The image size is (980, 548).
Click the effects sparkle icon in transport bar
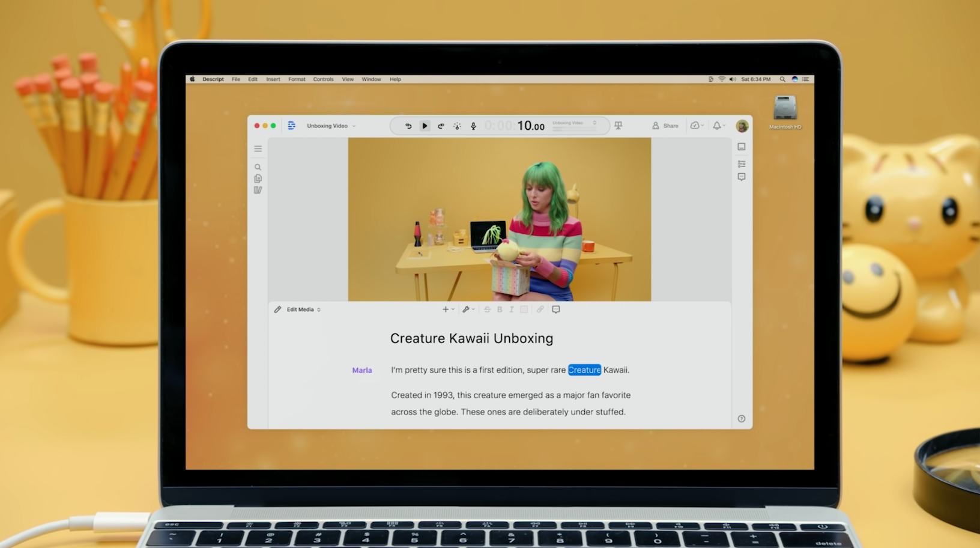click(x=457, y=126)
